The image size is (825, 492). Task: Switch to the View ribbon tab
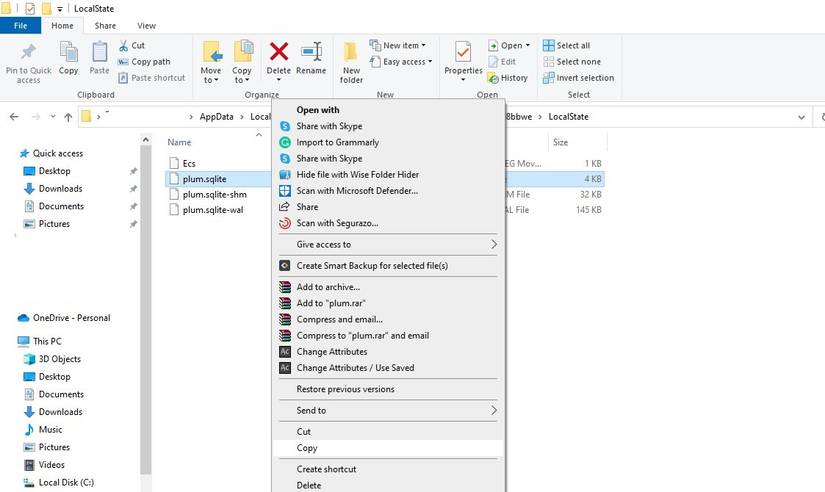pyautogui.click(x=146, y=25)
